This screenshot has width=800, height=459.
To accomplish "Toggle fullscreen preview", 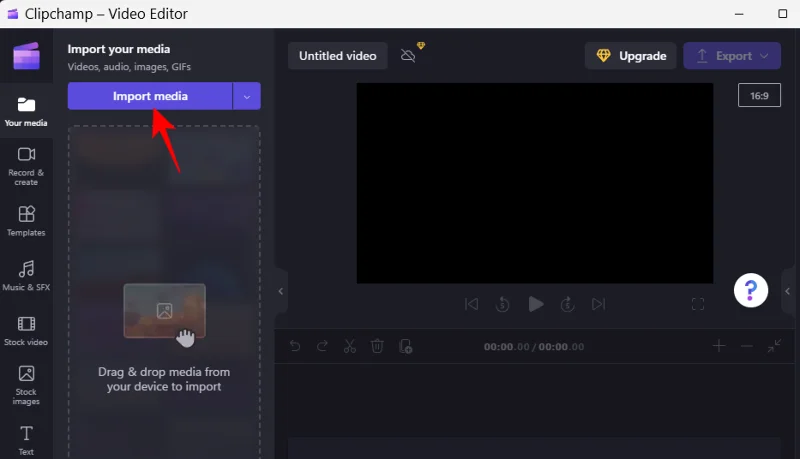I will click(x=698, y=304).
